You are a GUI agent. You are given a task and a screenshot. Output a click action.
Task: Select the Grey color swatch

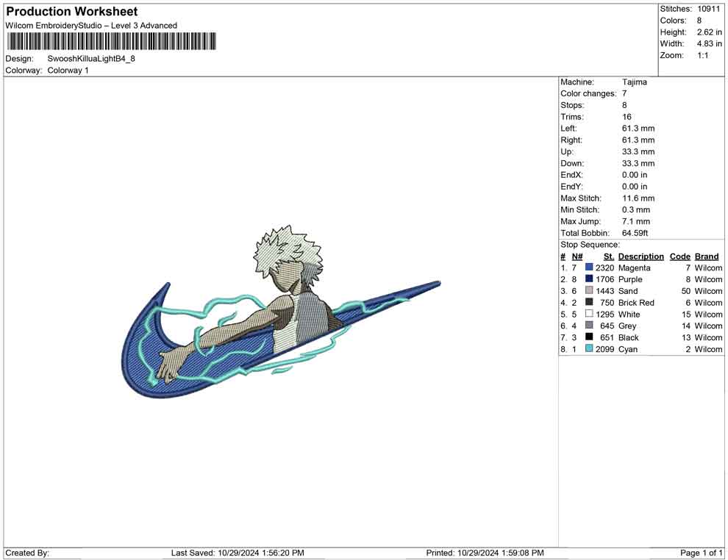tap(589, 326)
